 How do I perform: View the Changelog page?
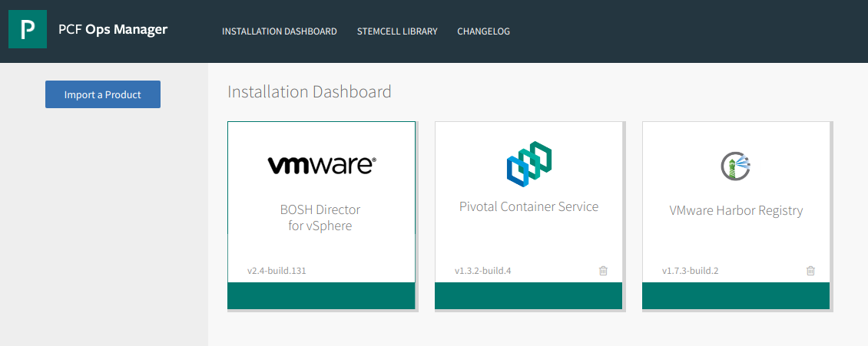pyautogui.click(x=484, y=31)
